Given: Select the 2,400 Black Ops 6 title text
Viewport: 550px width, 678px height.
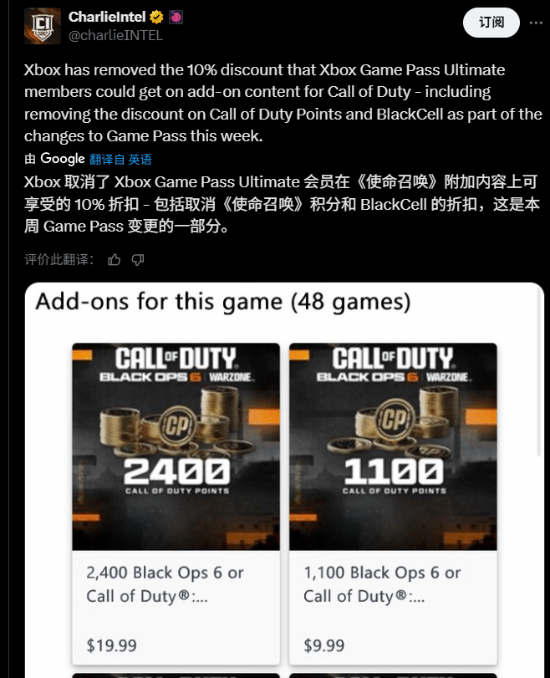Looking at the screenshot, I should tap(165, 584).
